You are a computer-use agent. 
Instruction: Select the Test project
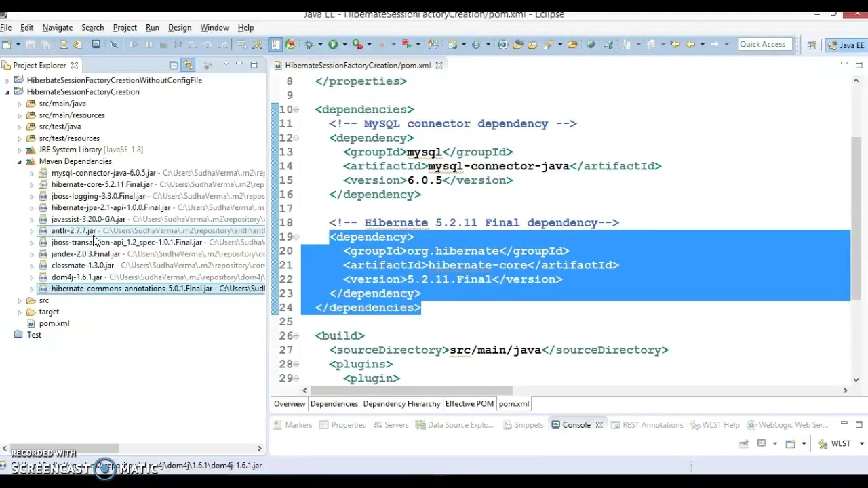pyautogui.click(x=34, y=335)
